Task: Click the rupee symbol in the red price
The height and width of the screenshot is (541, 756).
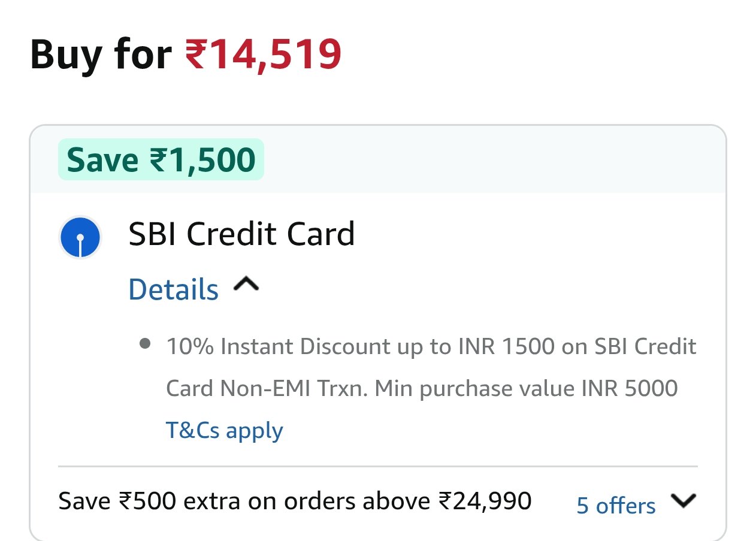Action: click(x=196, y=55)
